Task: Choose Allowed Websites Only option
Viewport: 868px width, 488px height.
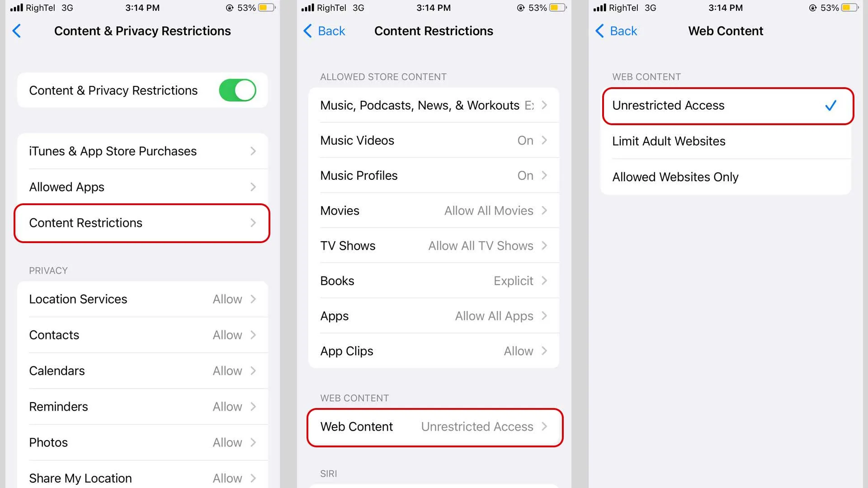Action: point(726,177)
